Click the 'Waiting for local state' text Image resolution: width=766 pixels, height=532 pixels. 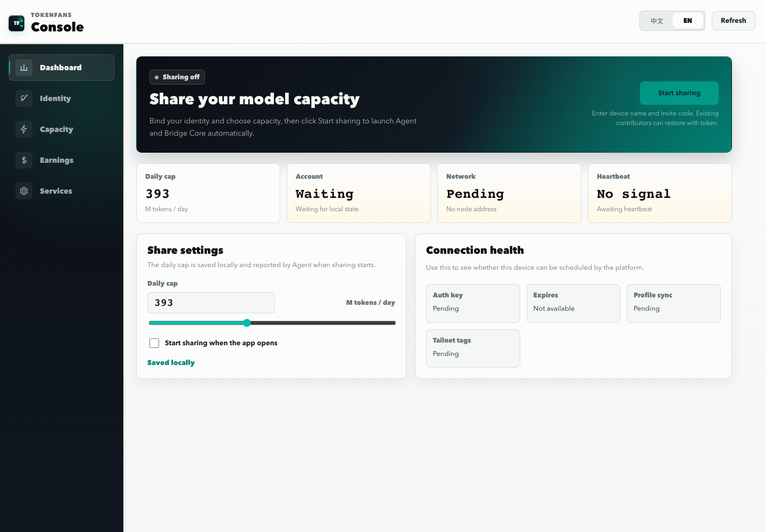(327, 209)
